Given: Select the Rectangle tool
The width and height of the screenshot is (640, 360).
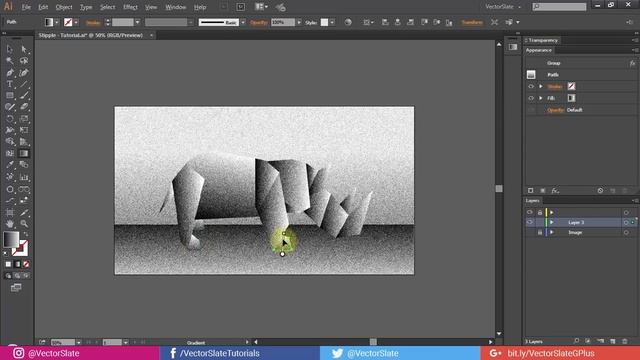Looking at the screenshot, I should click(x=9, y=96).
